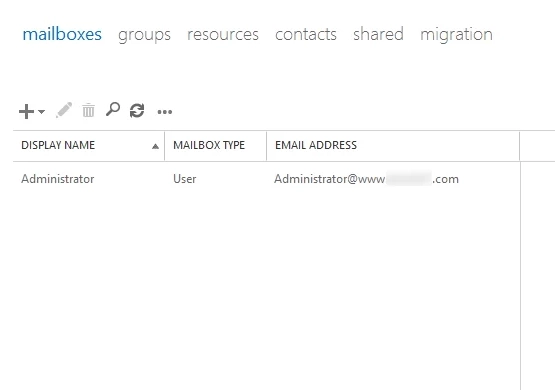Click the refresh icon
Viewport: 555px width, 390px height.
tap(137, 110)
